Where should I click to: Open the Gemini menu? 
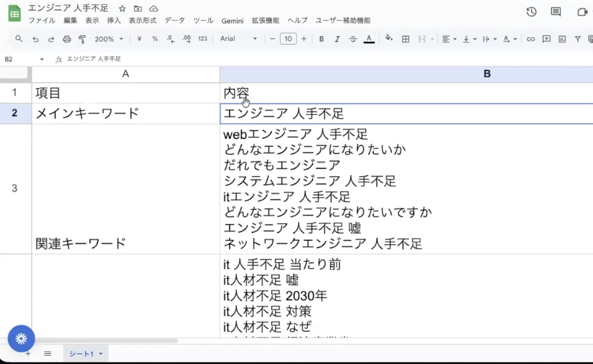point(232,21)
